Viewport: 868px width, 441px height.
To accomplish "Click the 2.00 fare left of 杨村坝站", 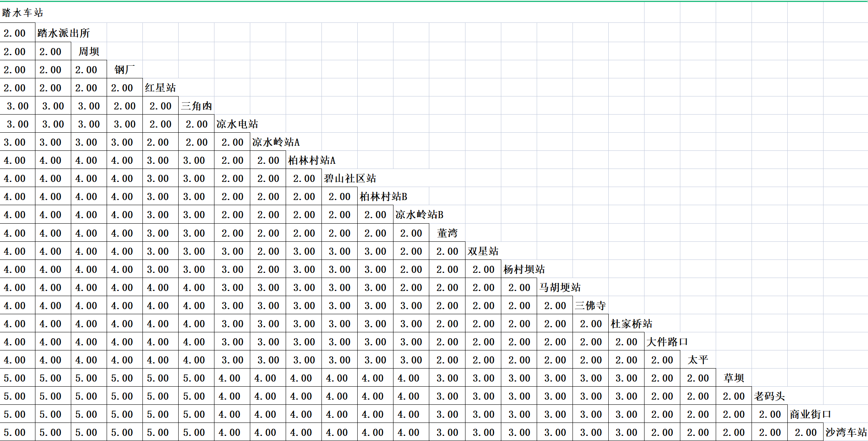I will pyautogui.click(x=483, y=269).
